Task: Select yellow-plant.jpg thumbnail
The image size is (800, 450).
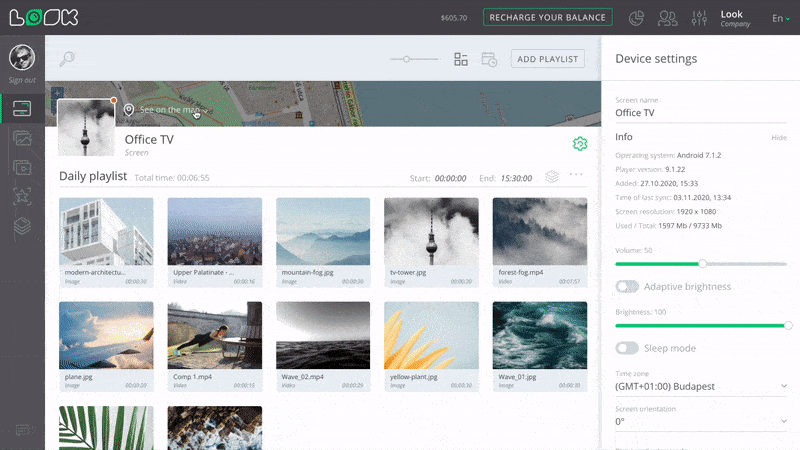Action: tap(431, 335)
